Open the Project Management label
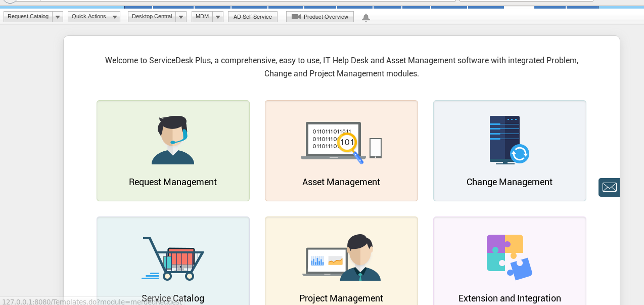The width and height of the screenshot is (644, 305). 341,298
